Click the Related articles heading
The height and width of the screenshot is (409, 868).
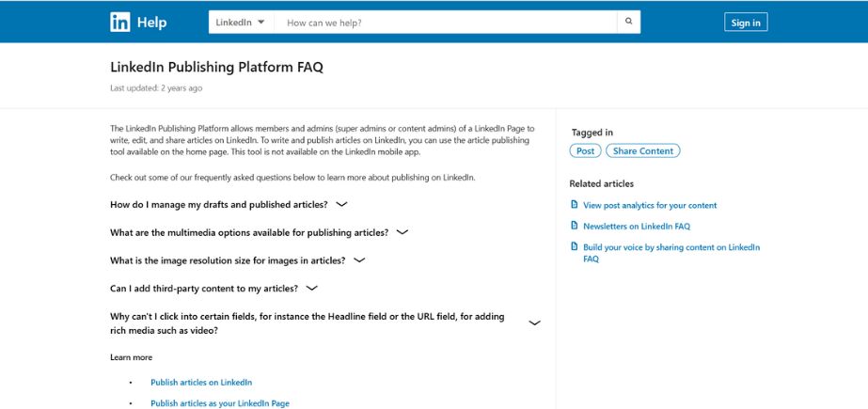[601, 183]
